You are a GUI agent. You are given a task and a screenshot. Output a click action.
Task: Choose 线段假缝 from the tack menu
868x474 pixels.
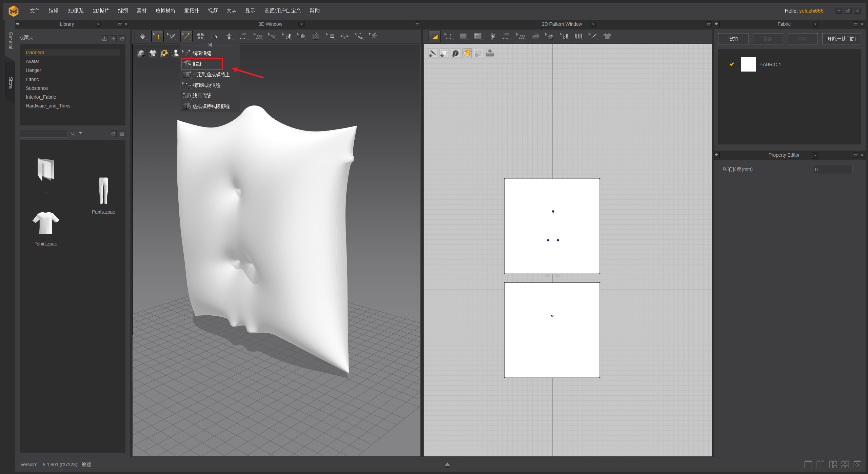(x=201, y=96)
